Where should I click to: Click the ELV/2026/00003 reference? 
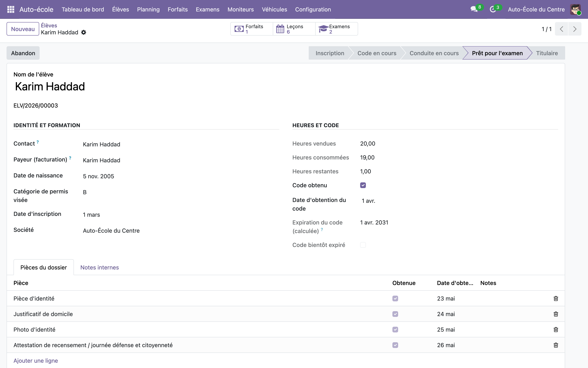[36, 105]
